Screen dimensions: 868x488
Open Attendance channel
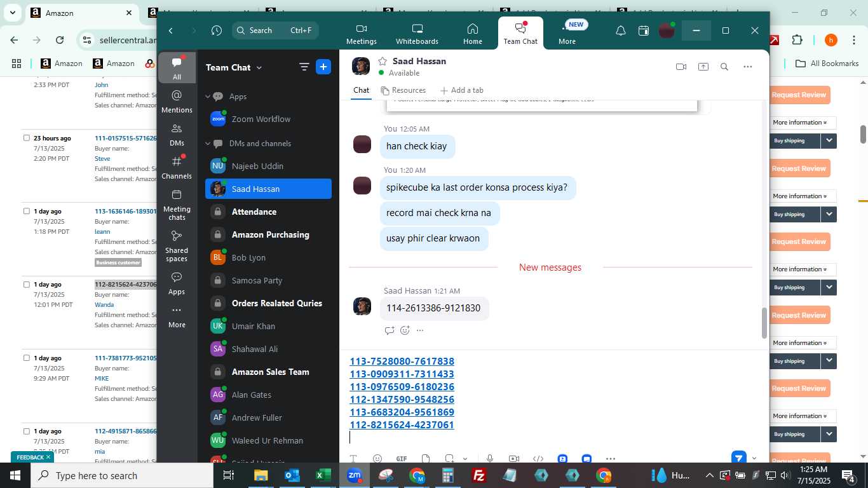click(268, 212)
